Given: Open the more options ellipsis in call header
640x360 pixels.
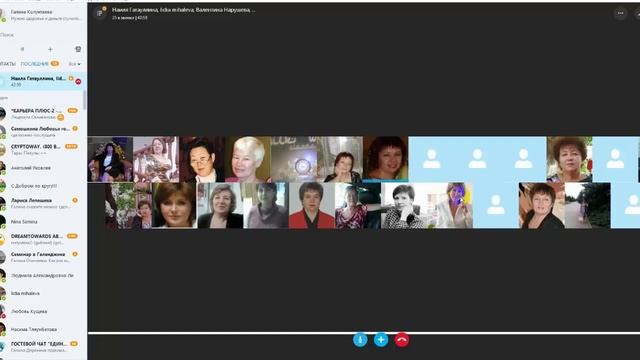Looking at the screenshot, I should click(620, 13).
